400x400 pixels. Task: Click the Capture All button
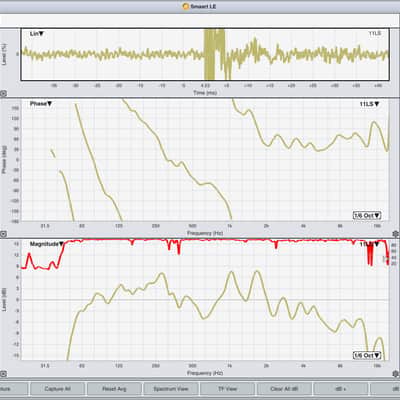click(x=57, y=389)
